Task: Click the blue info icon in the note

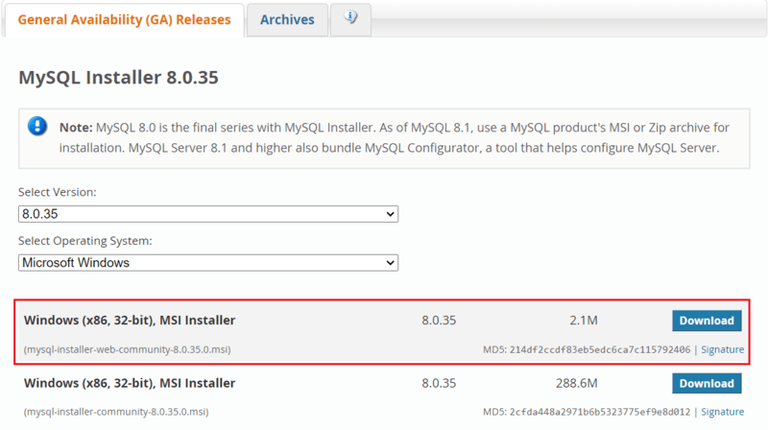Action: [x=37, y=126]
